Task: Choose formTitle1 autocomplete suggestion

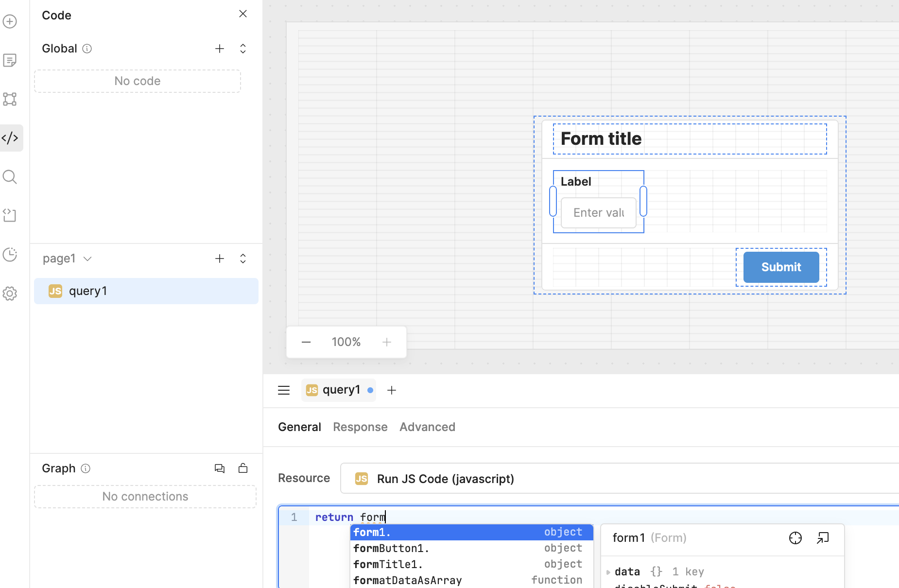Action: point(471,564)
